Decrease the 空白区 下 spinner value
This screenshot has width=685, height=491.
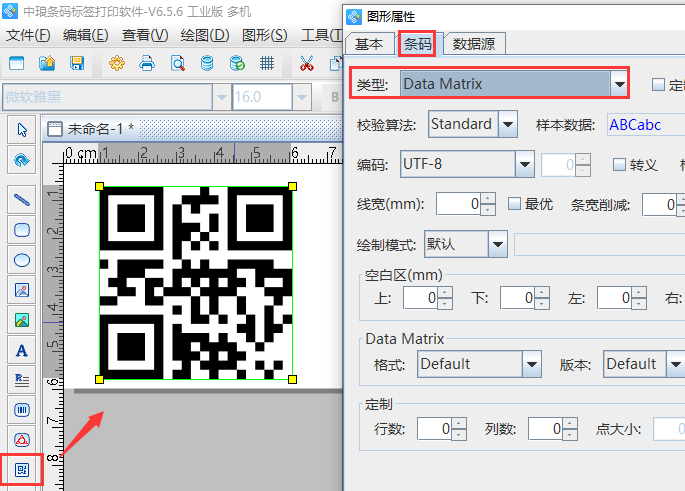pos(542,304)
